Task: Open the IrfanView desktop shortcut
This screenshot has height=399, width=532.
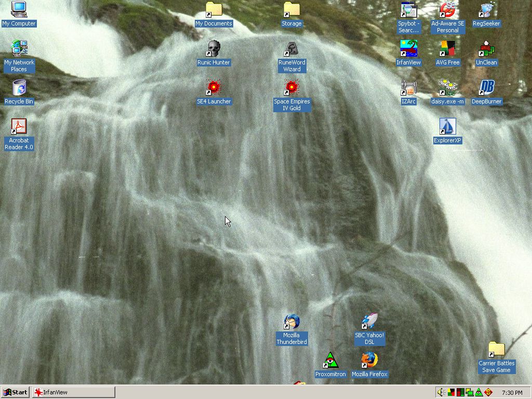Action: point(408,49)
